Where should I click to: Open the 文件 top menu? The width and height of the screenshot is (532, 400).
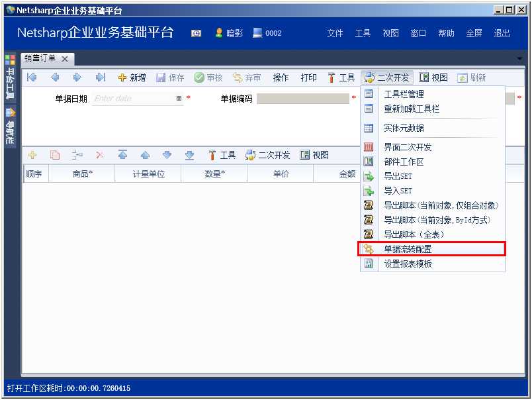pyautogui.click(x=335, y=33)
